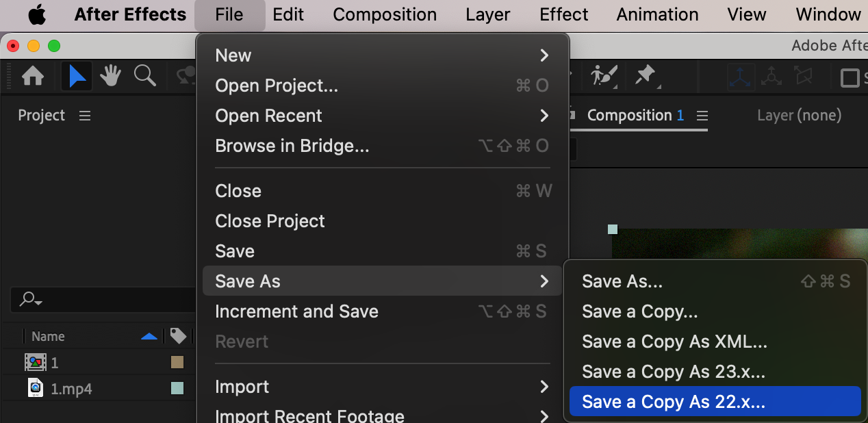Viewport: 868px width, 423px height.
Task: Select the Selection arrow tool
Action: click(x=77, y=76)
